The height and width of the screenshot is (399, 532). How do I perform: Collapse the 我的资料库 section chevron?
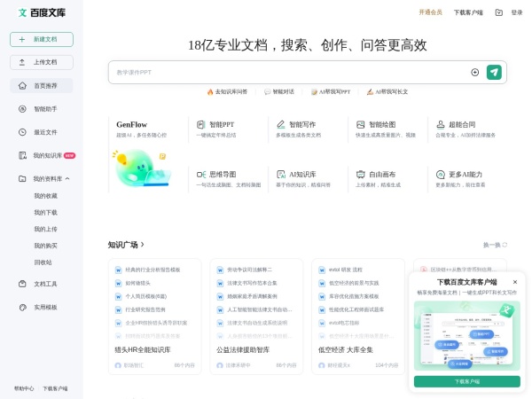click(67, 178)
